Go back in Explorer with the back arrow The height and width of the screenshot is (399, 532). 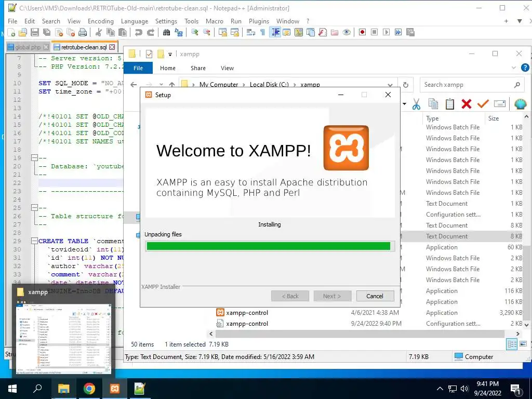pyautogui.click(x=134, y=85)
